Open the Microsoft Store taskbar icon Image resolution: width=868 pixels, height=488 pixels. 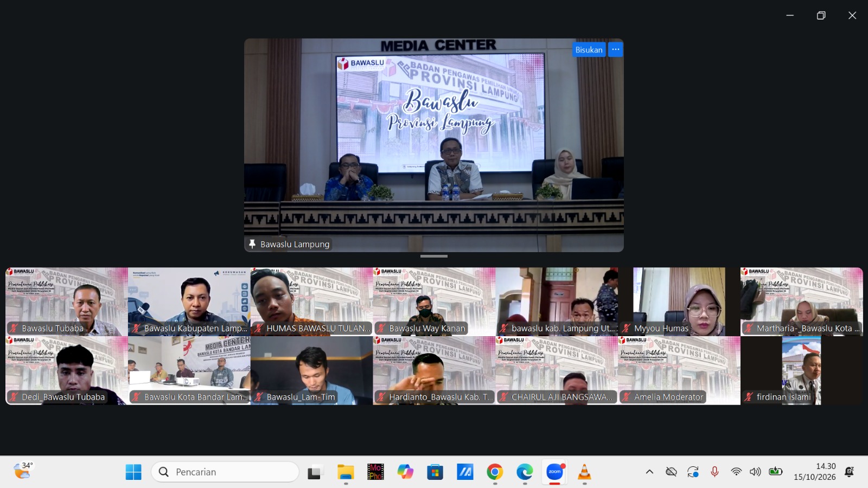tap(435, 472)
